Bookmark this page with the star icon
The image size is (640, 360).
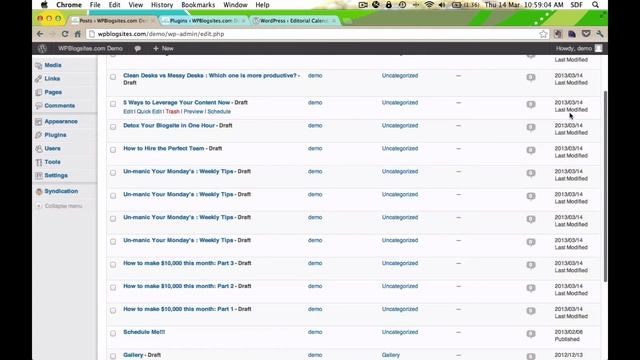[x=543, y=34]
